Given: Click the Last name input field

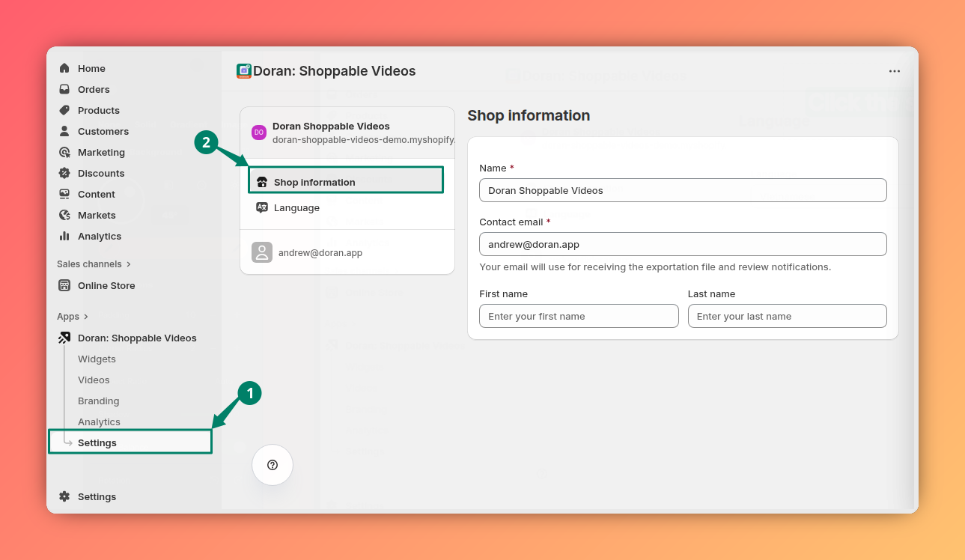Looking at the screenshot, I should pos(788,316).
